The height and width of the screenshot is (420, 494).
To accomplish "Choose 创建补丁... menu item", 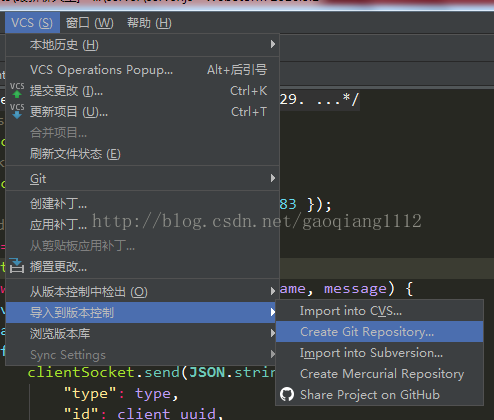I will [143, 204].
